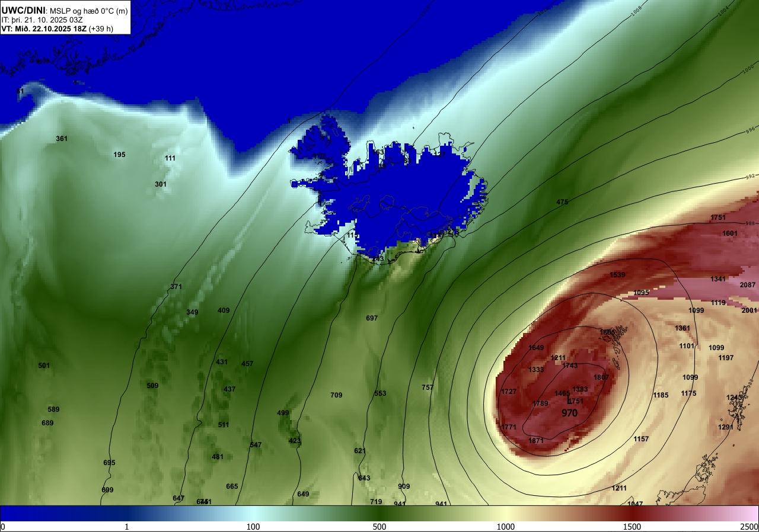Screen dimensions: 759x532
Task: Click the initial time line 'IT: þri. 21. 10. 2025 03Z'
Action: point(42,20)
